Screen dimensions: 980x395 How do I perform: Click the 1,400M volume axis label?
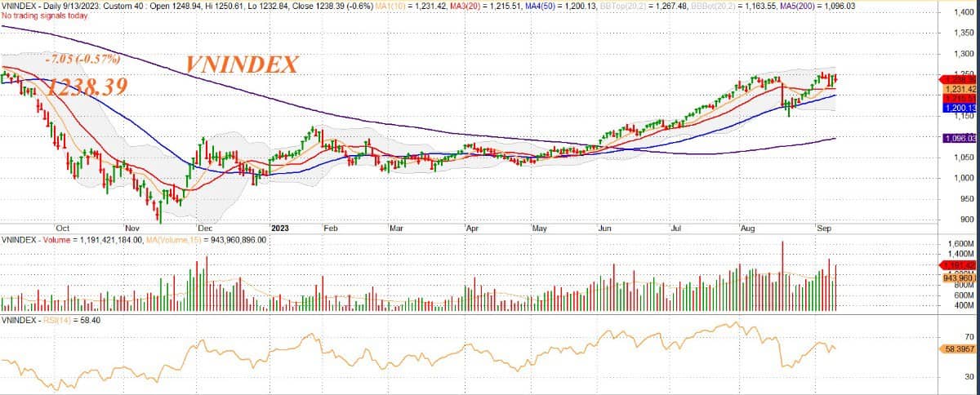[x=962, y=255]
